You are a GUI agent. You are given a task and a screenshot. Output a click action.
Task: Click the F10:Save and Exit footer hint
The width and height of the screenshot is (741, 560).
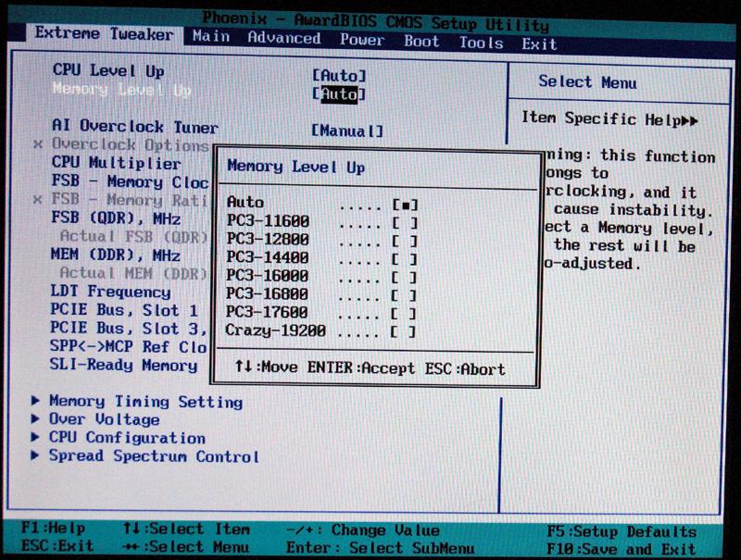621,549
